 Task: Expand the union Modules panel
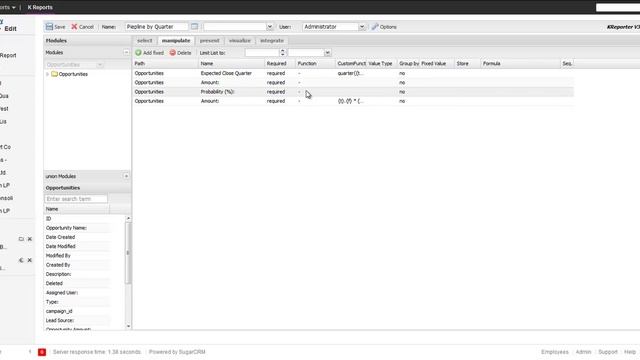click(x=126, y=176)
